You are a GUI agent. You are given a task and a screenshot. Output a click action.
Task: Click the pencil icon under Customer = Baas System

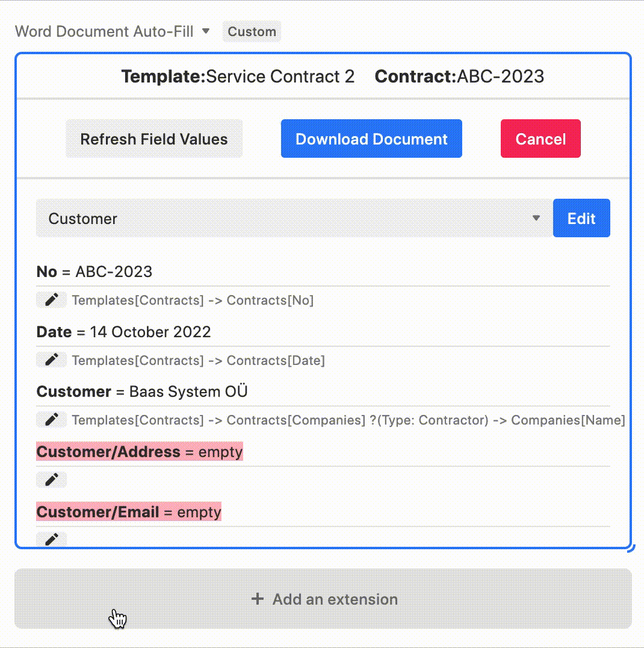(52, 420)
